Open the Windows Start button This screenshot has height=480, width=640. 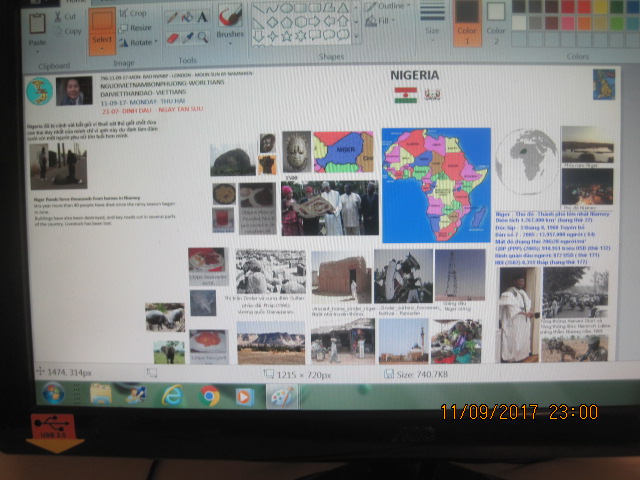tap(53, 394)
